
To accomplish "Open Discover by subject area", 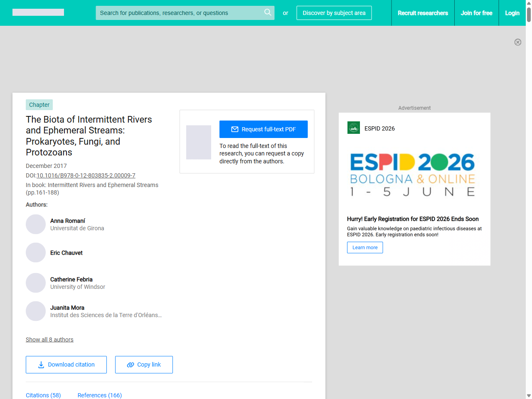I will [334, 13].
